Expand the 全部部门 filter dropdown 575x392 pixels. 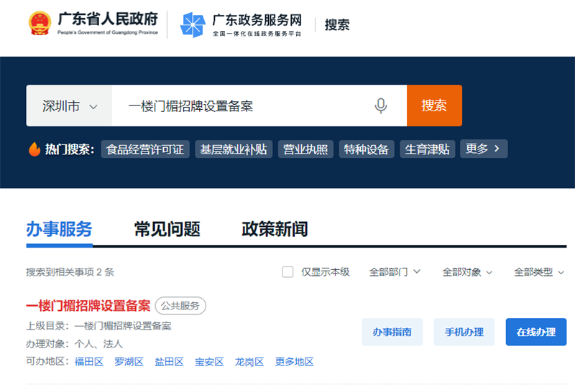click(395, 272)
